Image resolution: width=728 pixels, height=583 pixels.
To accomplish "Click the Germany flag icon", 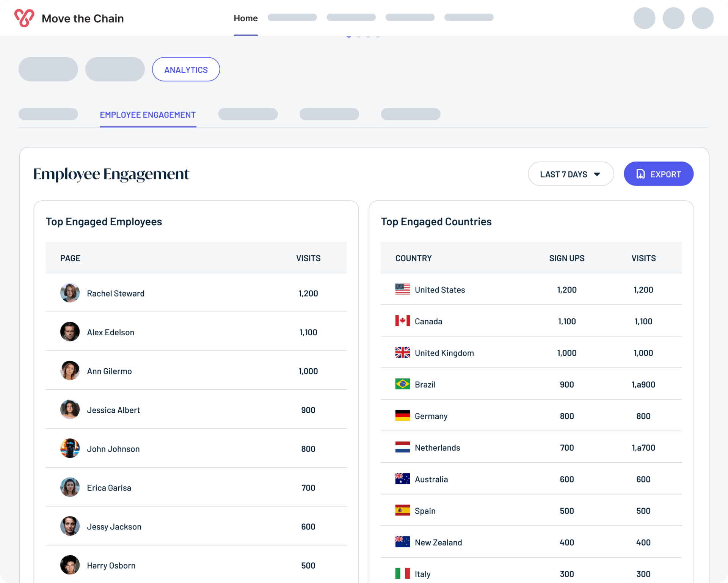I will 402,416.
